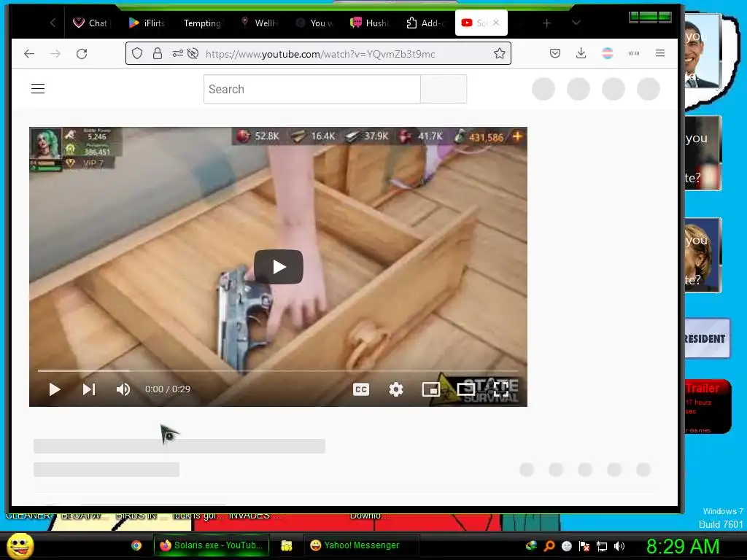
Task: Open the Action Center flag tray icon
Action: pos(584,546)
